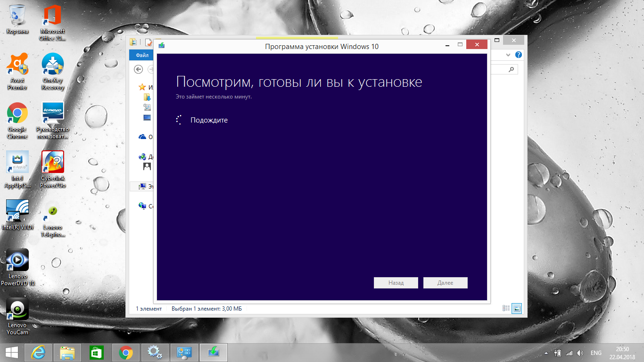Select This PC item in Explorer tree
The image size is (644, 362).
pyautogui.click(x=142, y=186)
